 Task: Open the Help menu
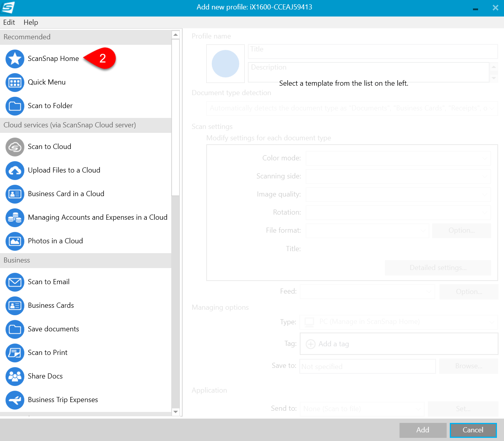click(x=31, y=22)
